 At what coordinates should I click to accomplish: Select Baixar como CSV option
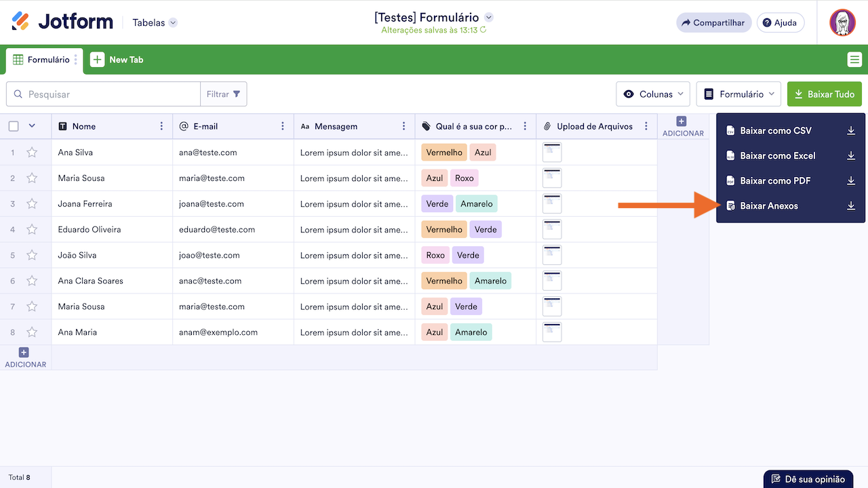pos(791,131)
